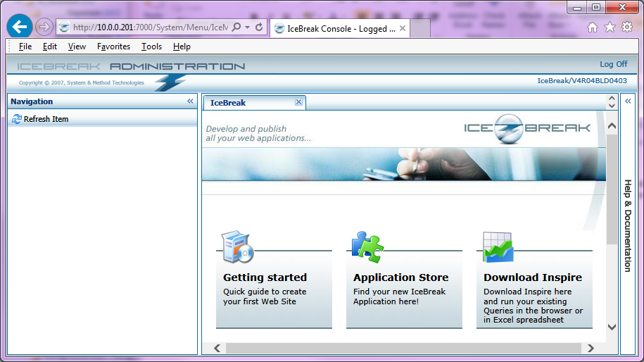Click the horizontal scrollbar right arrow
Viewport: 644px width, 362px height.
591,348
